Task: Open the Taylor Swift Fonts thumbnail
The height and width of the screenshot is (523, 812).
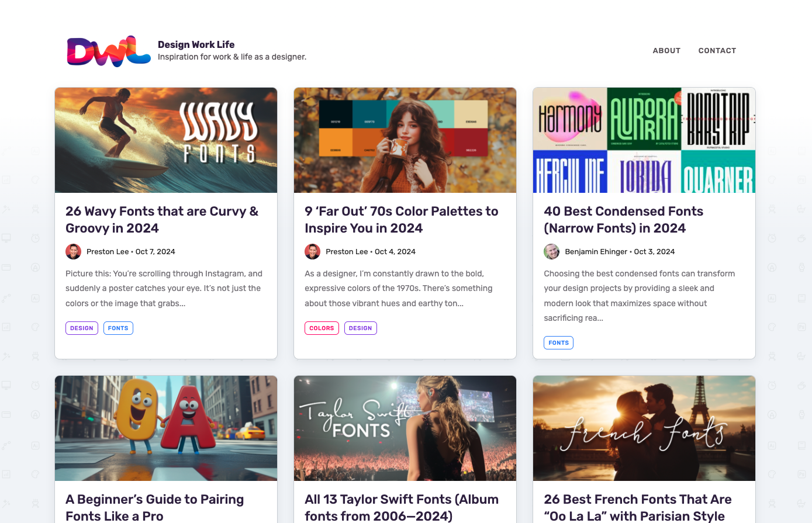Action: pos(405,428)
